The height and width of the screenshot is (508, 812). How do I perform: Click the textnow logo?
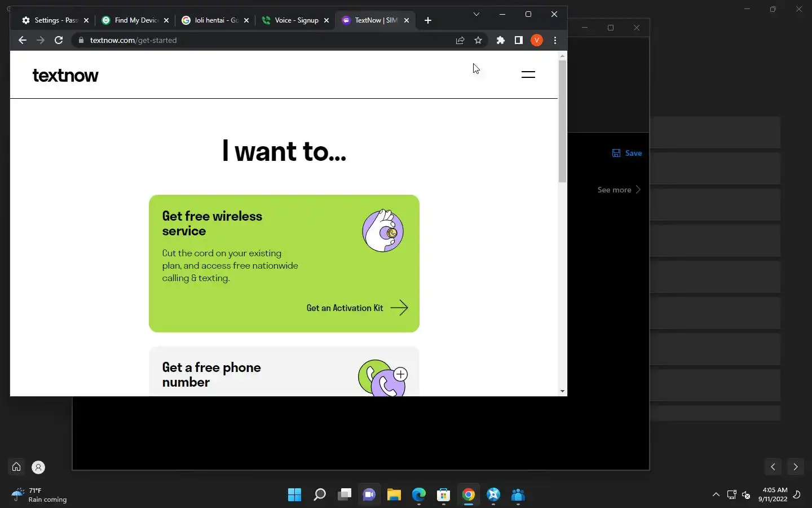pyautogui.click(x=65, y=75)
